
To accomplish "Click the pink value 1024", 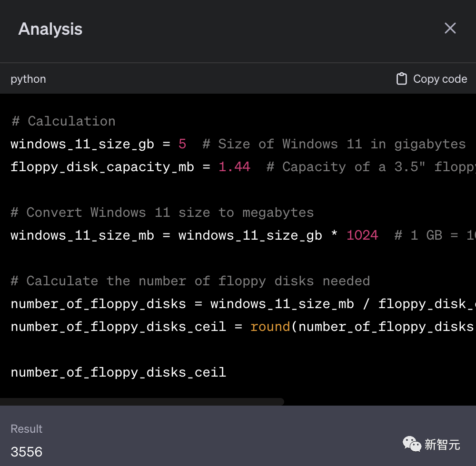I will pos(362,235).
